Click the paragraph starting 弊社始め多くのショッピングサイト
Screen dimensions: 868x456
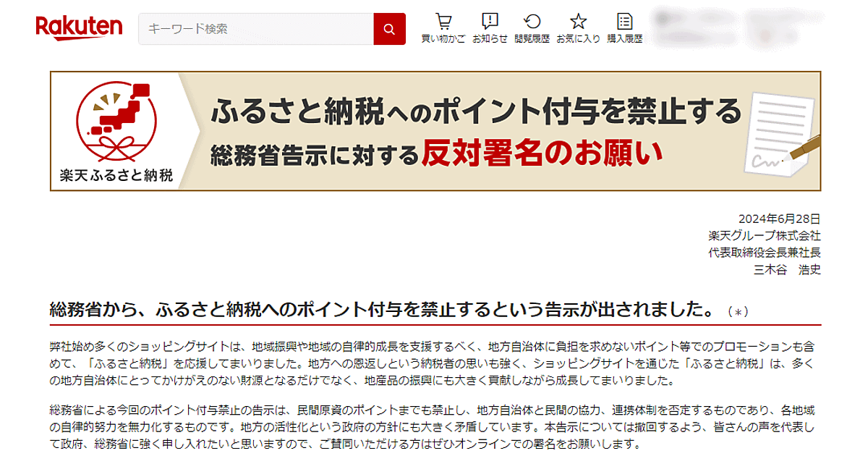click(434, 359)
